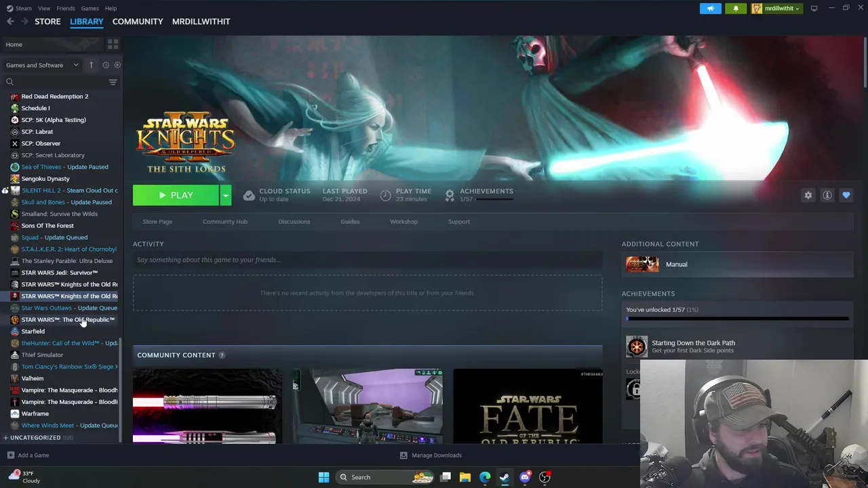Screen dimensions: 868x488
Task: Open the Store Page link
Action: [157, 222]
